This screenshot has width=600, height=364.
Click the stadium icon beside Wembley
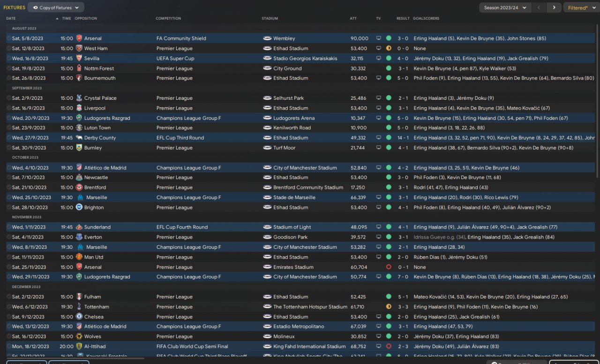(267, 38)
